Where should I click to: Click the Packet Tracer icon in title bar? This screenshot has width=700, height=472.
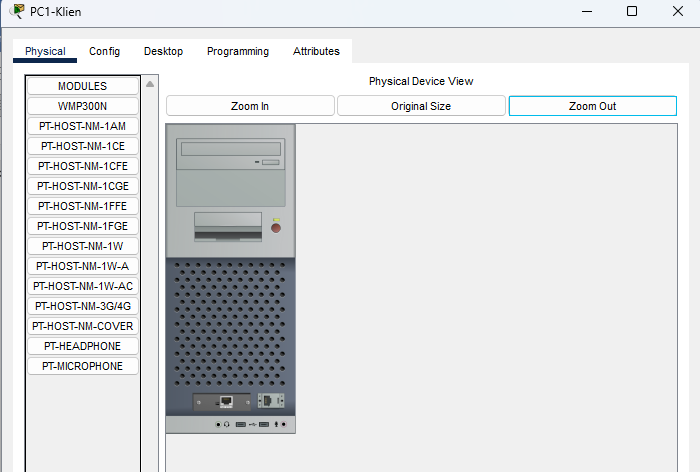tap(17, 11)
